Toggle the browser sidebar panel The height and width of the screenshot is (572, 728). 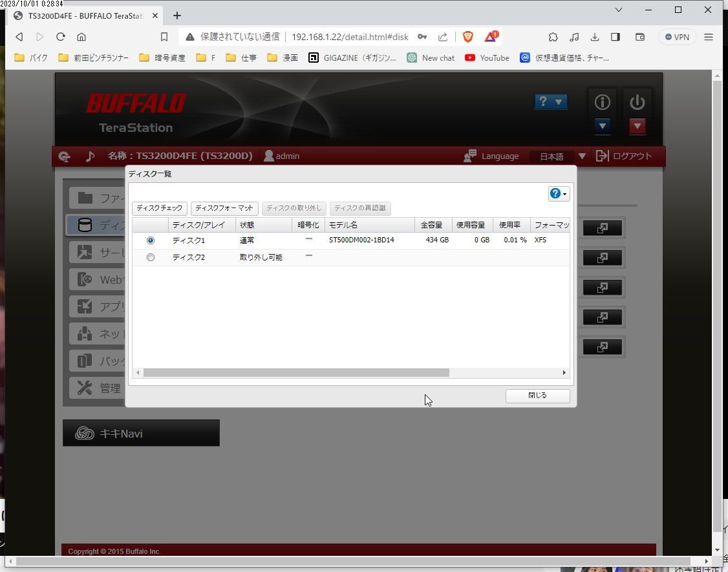pos(616,37)
